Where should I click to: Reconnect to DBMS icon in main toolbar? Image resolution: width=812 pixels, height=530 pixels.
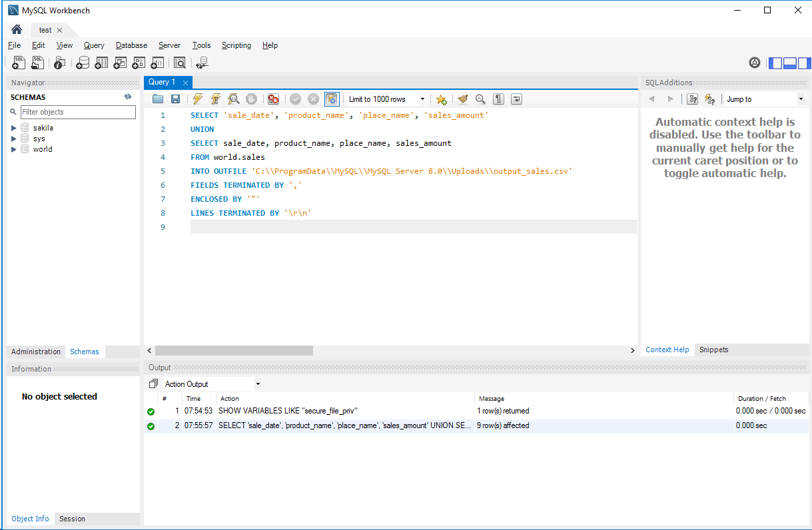pos(202,63)
